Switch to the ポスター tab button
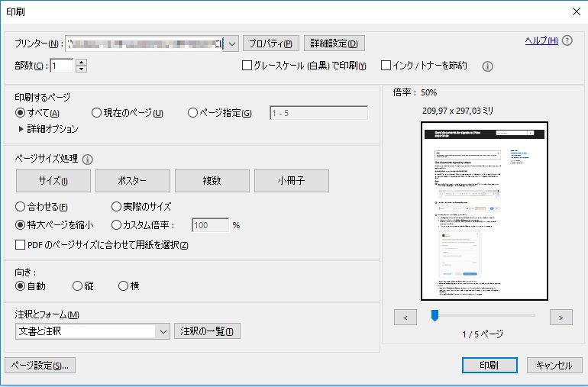The image size is (588, 387). (x=133, y=181)
